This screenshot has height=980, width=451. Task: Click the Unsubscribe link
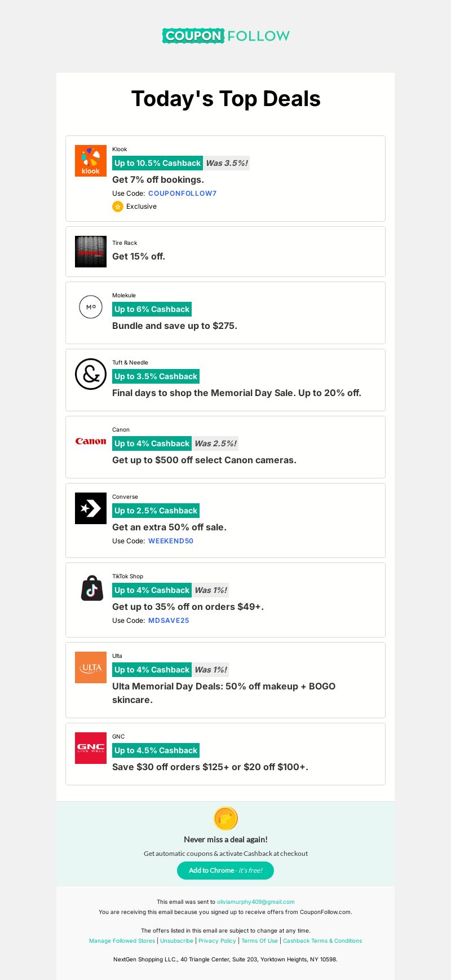(176, 941)
